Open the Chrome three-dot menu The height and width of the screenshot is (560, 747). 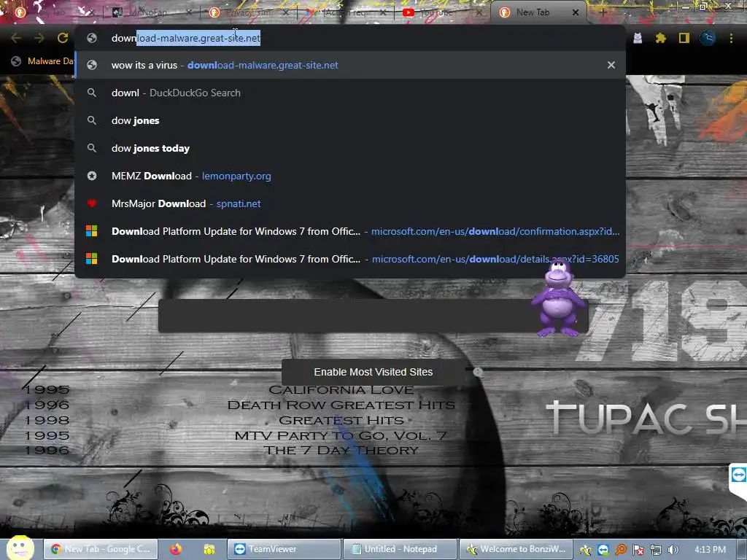(x=731, y=38)
